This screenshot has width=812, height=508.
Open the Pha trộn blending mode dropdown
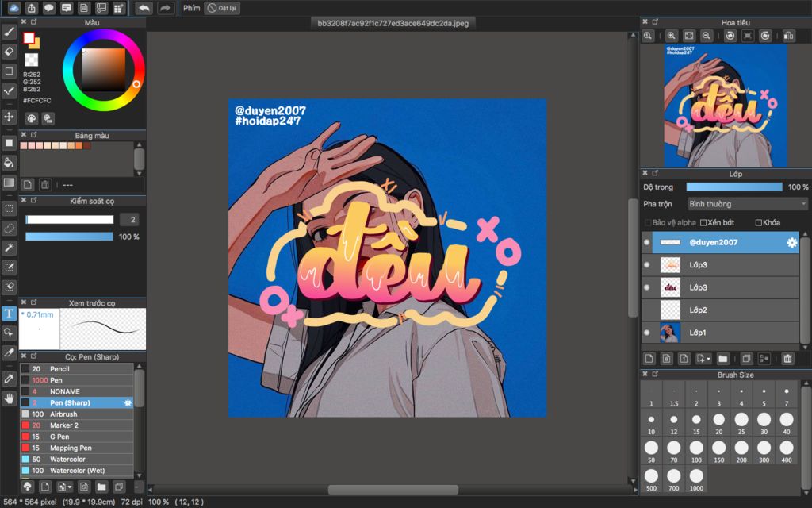point(745,204)
